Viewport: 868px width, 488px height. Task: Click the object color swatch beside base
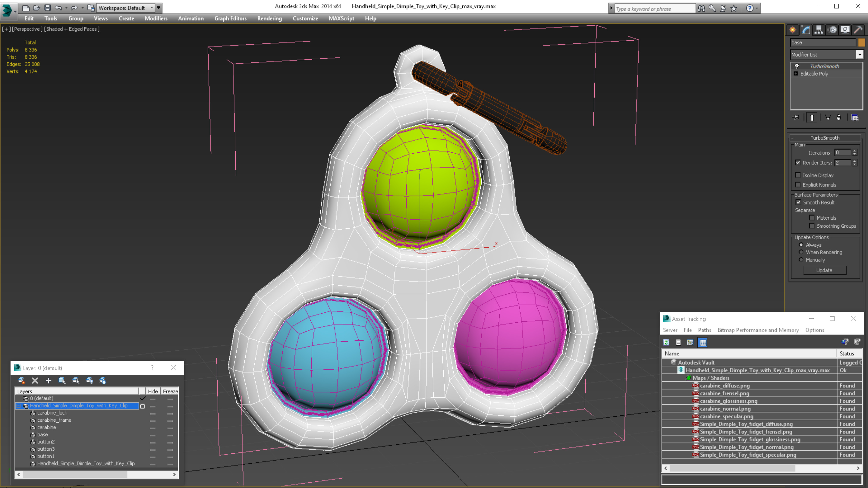point(861,42)
